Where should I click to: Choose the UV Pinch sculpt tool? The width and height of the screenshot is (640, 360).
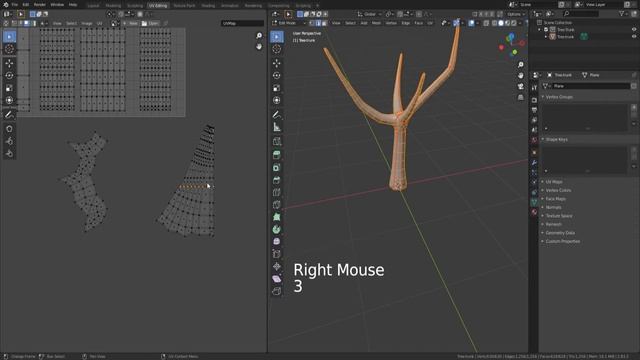pyautogui.click(x=9, y=153)
